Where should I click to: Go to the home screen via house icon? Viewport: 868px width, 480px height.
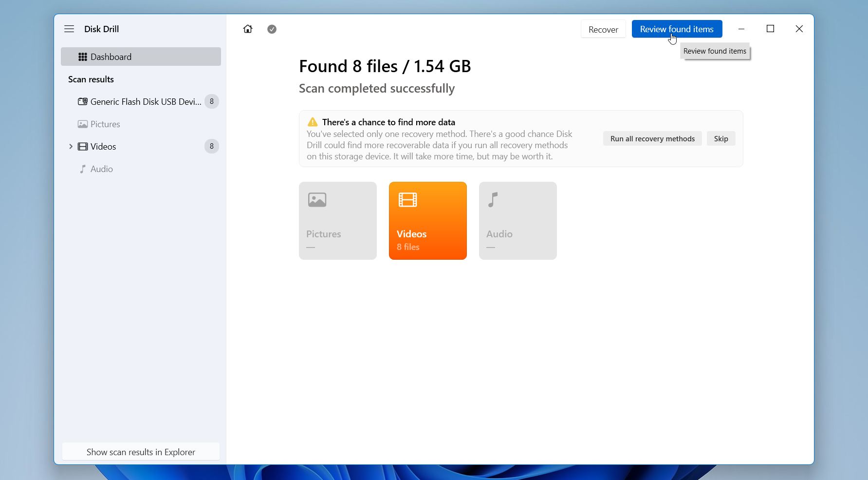(248, 29)
